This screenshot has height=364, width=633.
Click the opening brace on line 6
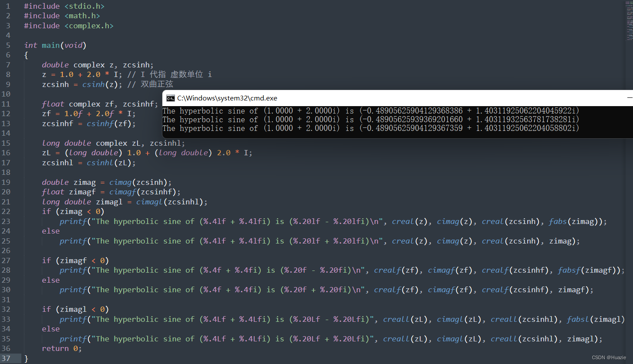click(x=26, y=55)
